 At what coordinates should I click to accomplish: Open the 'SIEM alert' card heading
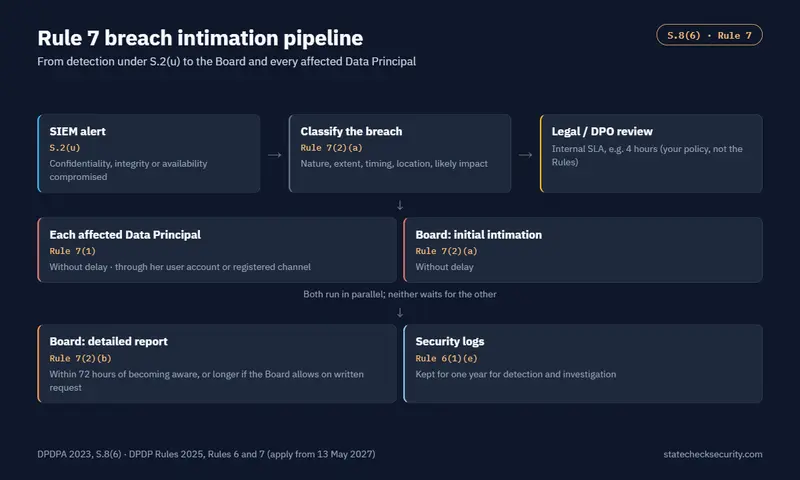click(x=78, y=132)
